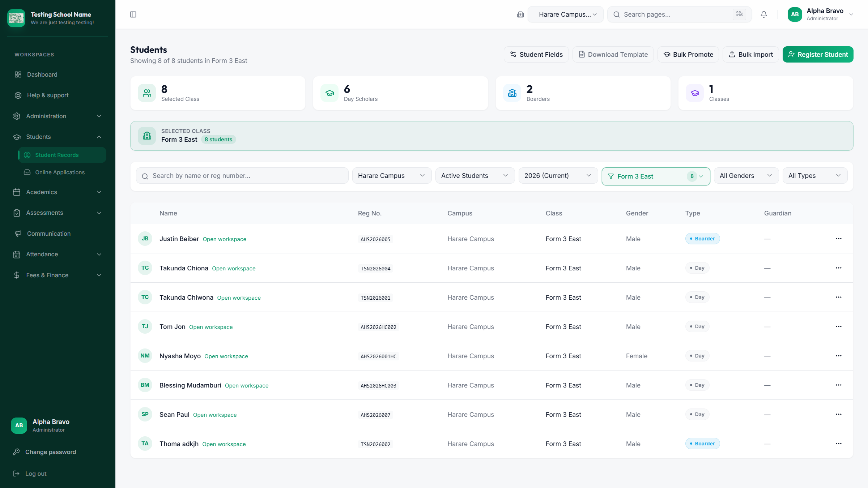Viewport: 868px width, 488px height.
Task: Expand the Attendance sidebar section
Action: pyautogui.click(x=58, y=254)
